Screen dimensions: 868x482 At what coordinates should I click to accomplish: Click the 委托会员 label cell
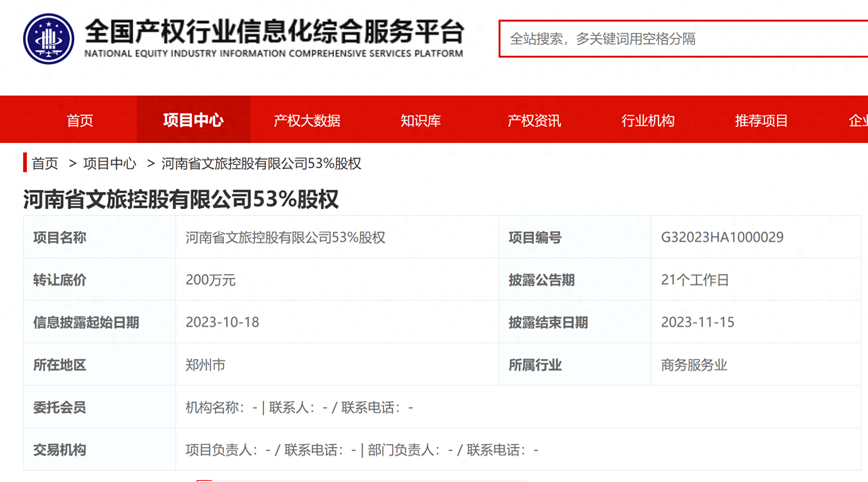point(100,407)
